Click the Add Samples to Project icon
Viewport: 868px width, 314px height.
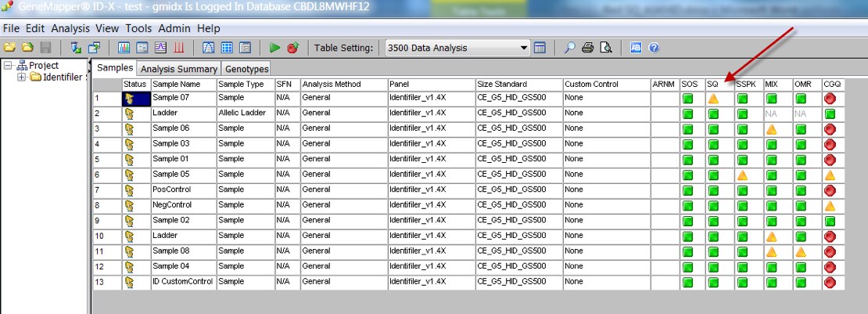tap(77, 48)
